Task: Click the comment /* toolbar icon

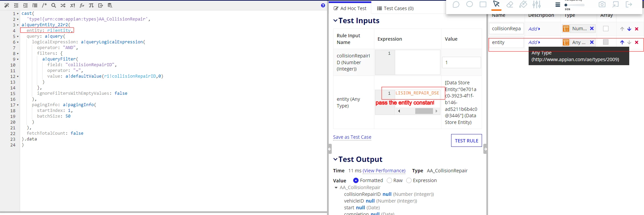Action: click(x=44, y=5)
